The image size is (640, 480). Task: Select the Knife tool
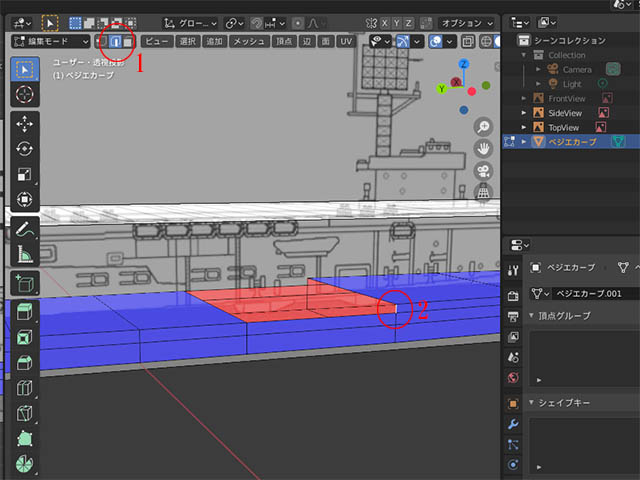point(24,413)
